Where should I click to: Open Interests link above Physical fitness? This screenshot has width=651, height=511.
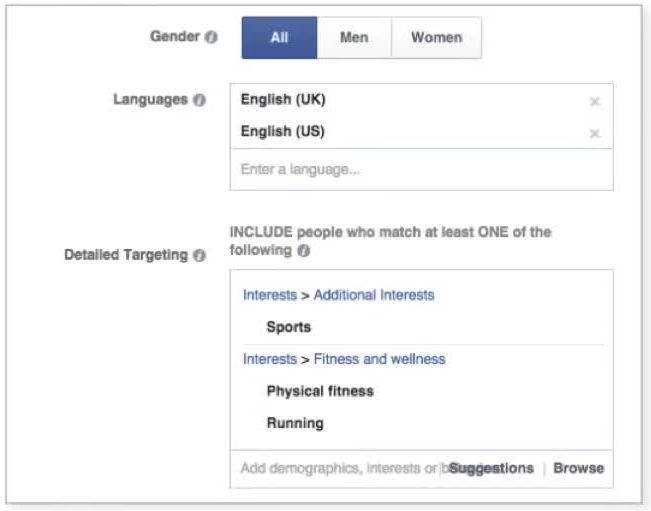(270, 359)
